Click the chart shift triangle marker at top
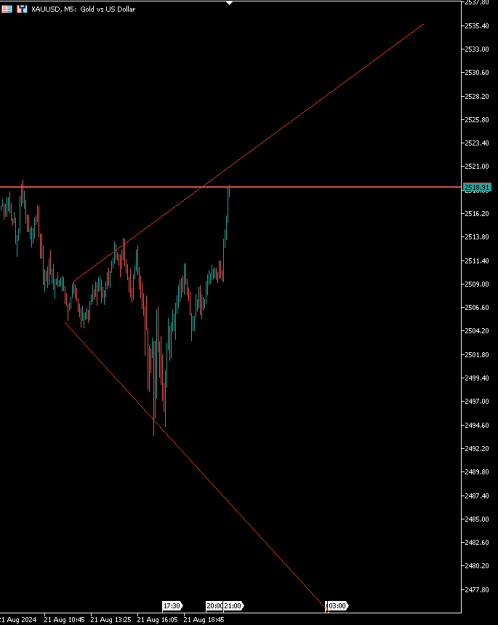The image size is (498, 625). pos(229,3)
